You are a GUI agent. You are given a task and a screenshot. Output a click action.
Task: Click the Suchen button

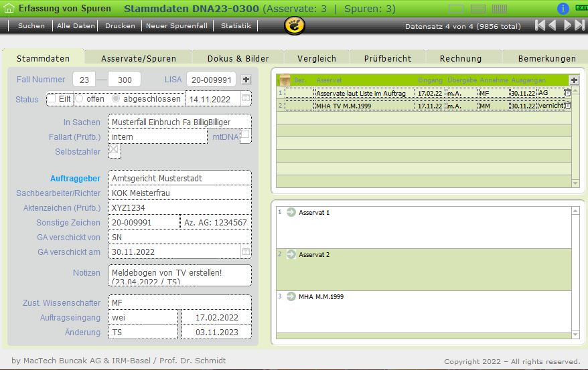(x=31, y=26)
